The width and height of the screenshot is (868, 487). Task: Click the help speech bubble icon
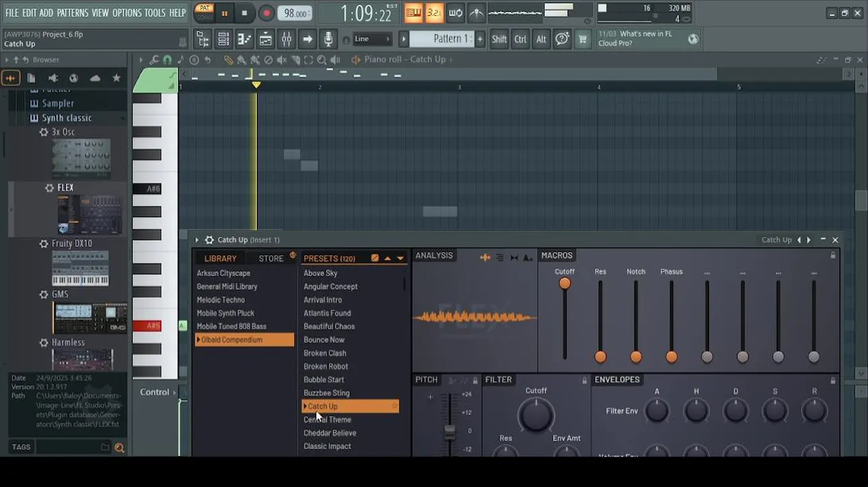562,39
